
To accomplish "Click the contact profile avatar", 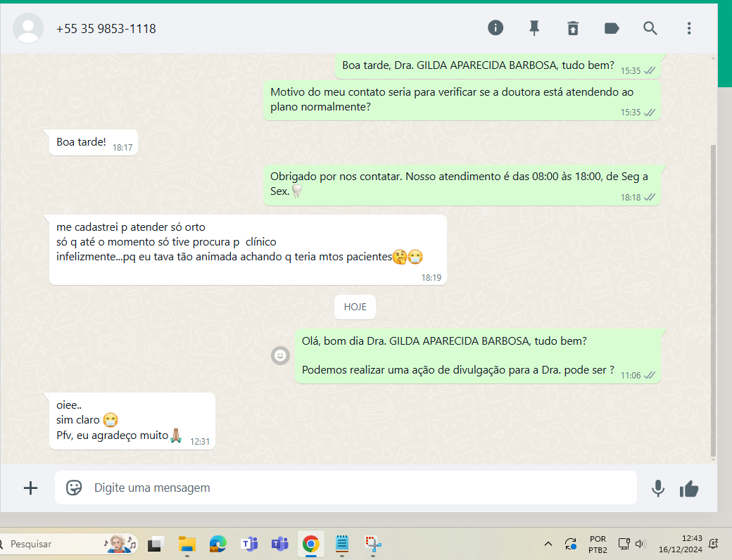I will (28, 28).
